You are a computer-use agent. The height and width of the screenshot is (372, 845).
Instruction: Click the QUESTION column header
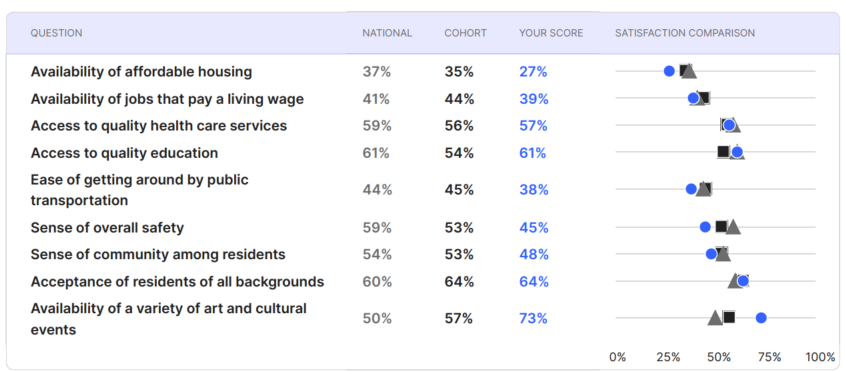coord(57,33)
